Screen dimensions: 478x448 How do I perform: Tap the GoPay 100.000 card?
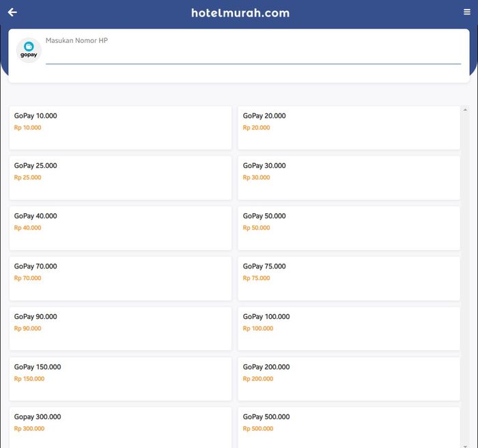point(348,328)
